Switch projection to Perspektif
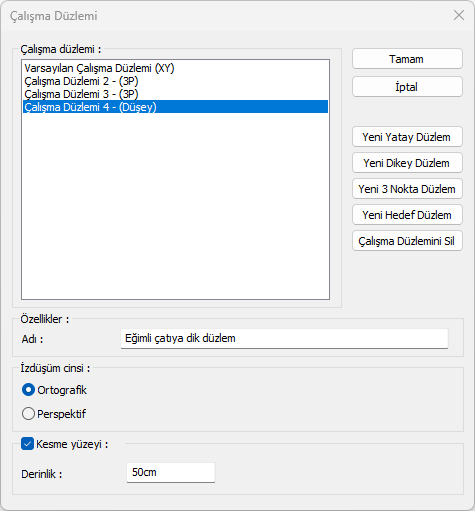The width and height of the screenshot is (475, 511). point(28,414)
